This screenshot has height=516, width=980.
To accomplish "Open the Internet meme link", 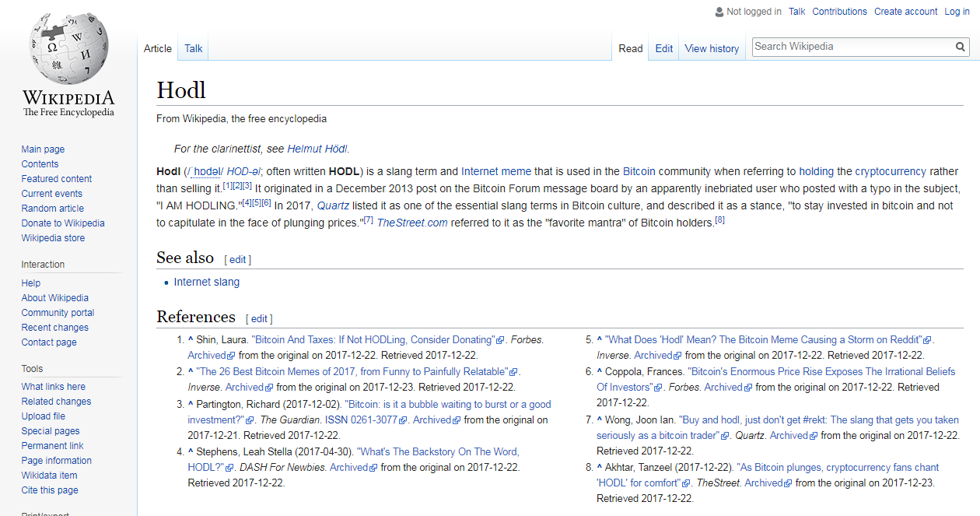I will [496, 171].
